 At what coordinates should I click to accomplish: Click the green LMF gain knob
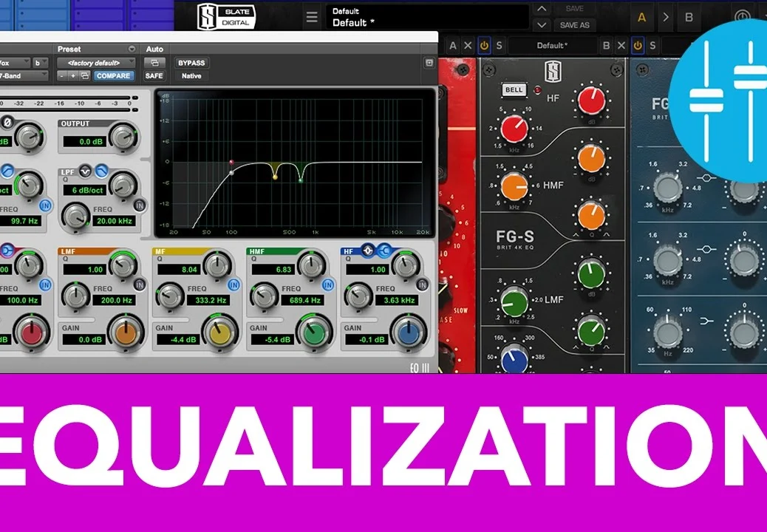point(591,273)
